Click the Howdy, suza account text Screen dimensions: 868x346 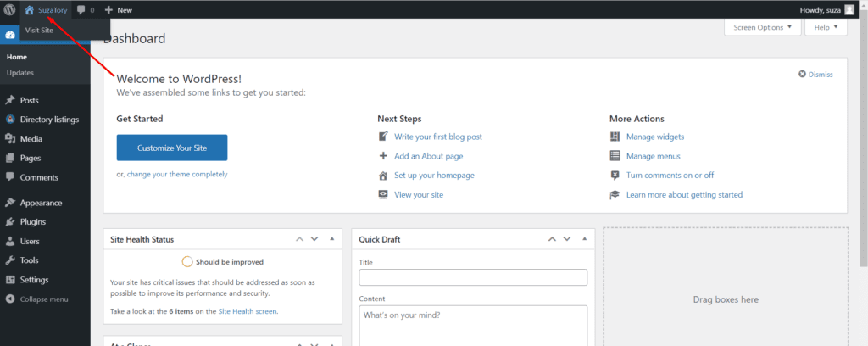(x=820, y=10)
